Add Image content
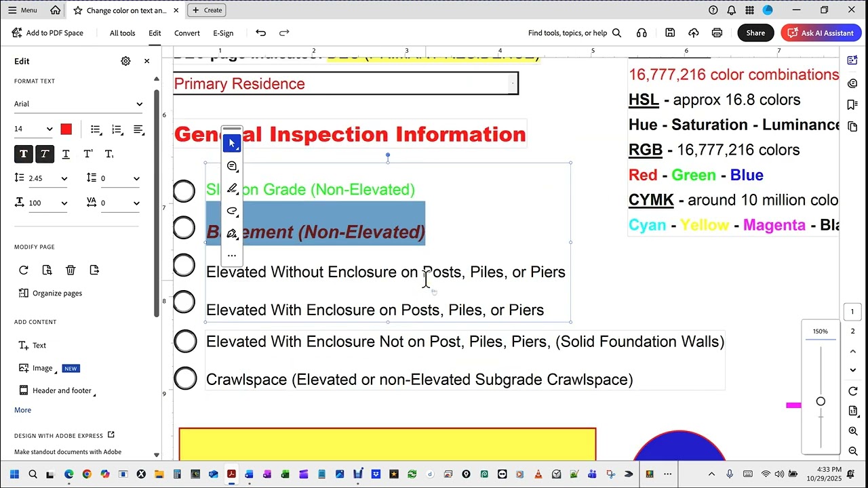This screenshot has width=868, height=488. click(36, 368)
